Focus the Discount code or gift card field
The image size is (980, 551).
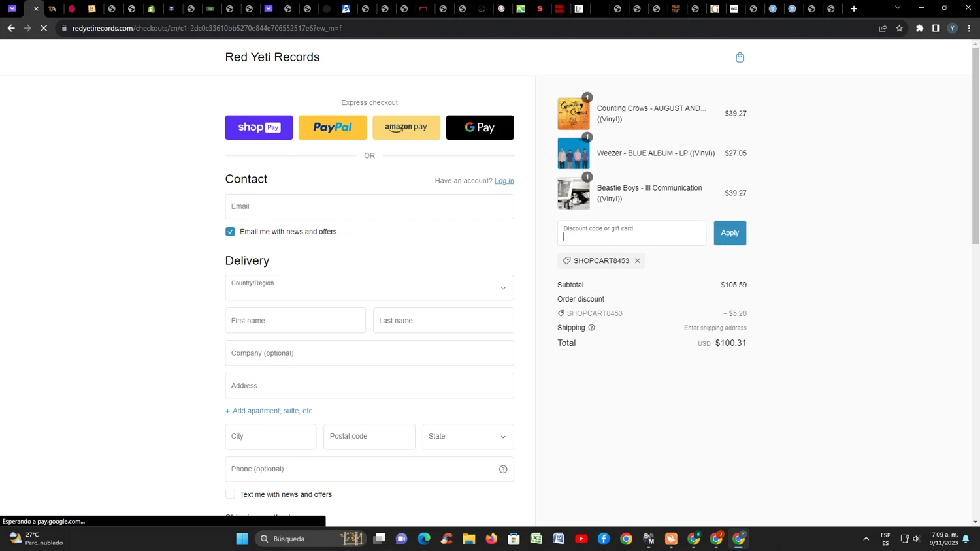632,233
